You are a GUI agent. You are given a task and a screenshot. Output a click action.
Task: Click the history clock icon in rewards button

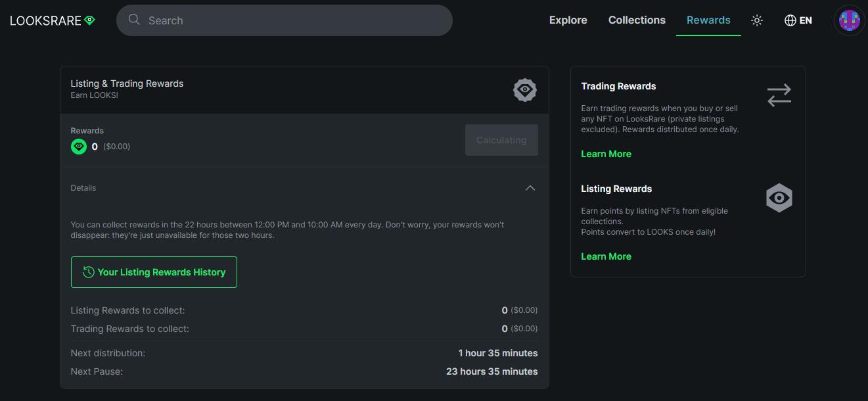coord(88,272)
